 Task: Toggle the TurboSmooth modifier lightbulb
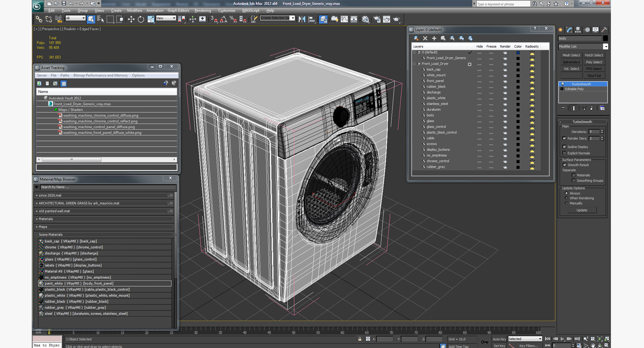[563, 84]
